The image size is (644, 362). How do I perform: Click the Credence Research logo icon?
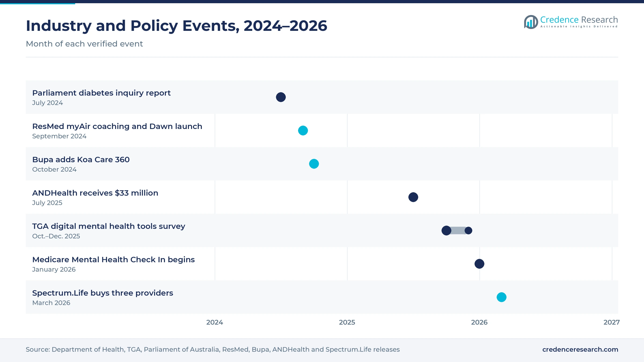click(531, 22)
